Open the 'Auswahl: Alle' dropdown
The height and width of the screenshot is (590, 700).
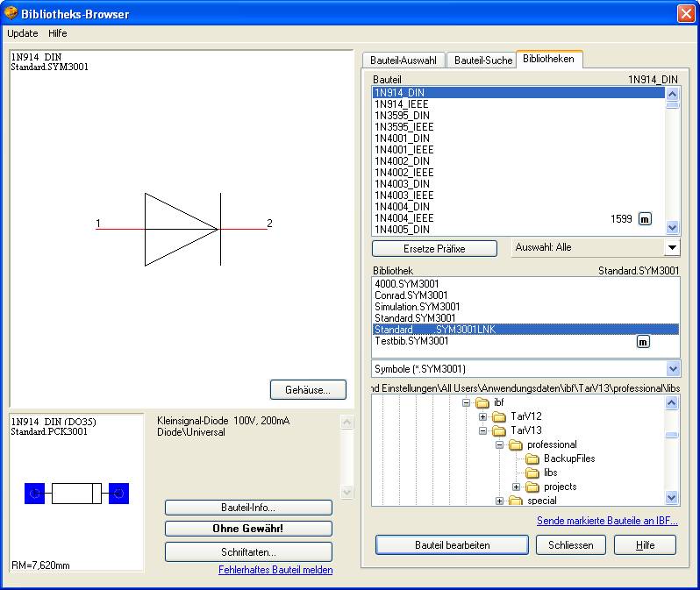click(x=672, y=248)
